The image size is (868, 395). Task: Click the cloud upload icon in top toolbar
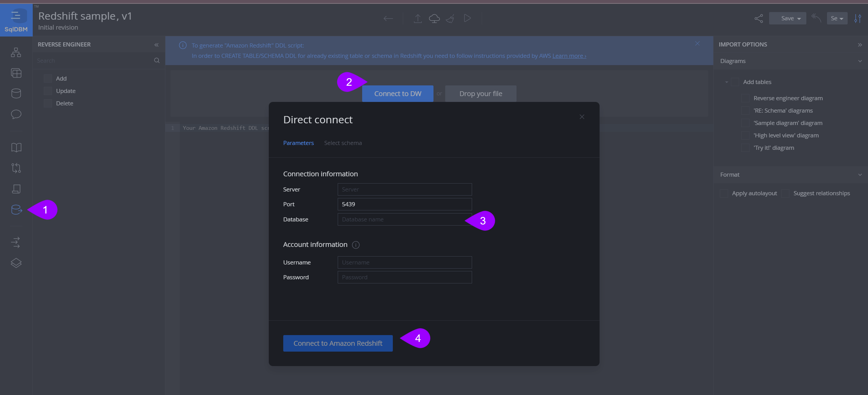coord(434,18)
